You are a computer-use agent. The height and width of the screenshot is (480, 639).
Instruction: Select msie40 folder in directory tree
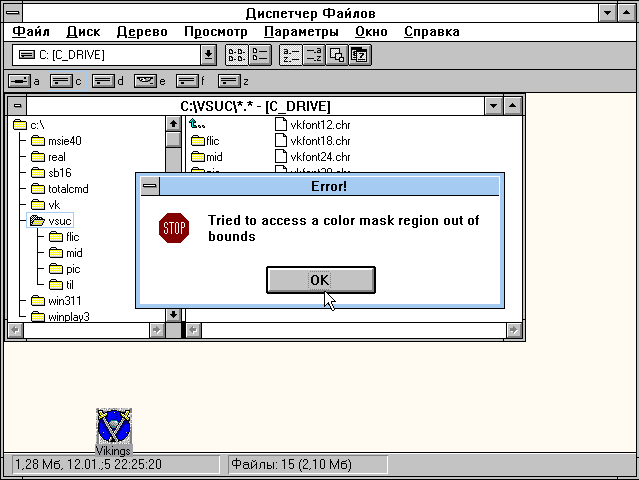click(56, 141)
